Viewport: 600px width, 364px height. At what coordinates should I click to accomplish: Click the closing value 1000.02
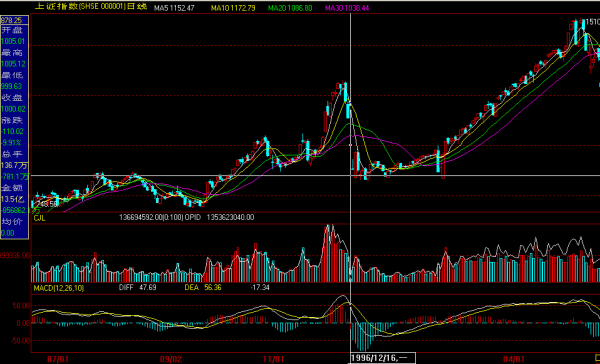(x=12, y=109)
